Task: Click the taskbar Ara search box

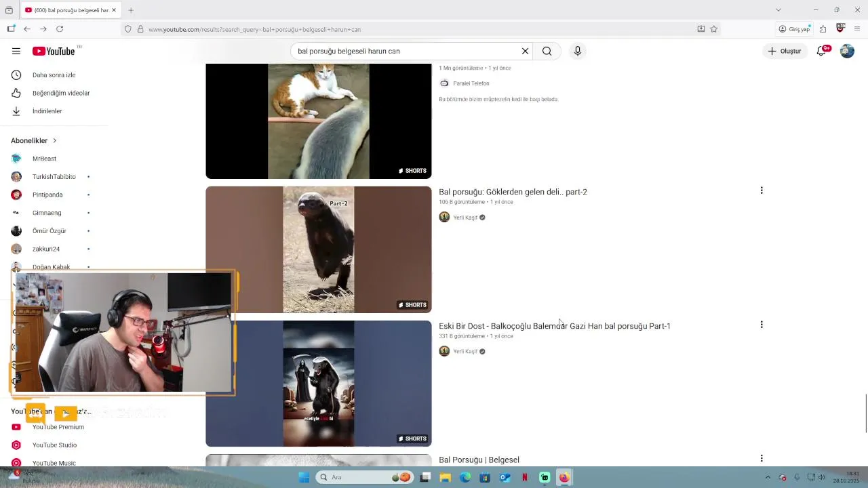Action: [x=364, y=477]
